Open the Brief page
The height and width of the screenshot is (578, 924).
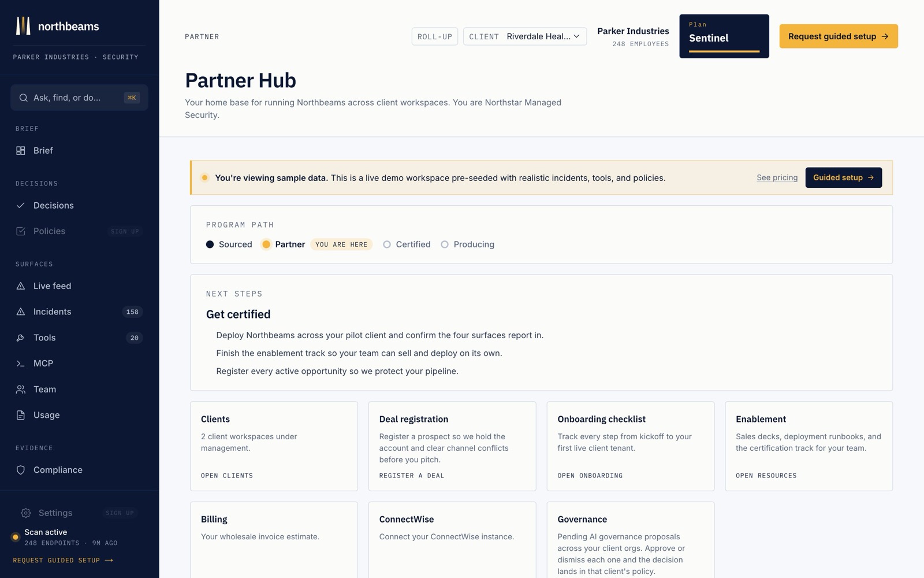coord(79,150)
